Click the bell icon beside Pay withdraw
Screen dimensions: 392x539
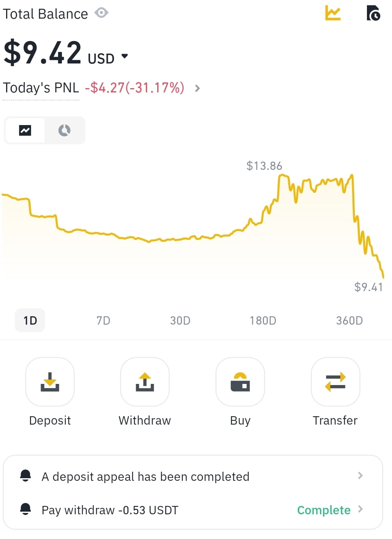tap(25, 509)
